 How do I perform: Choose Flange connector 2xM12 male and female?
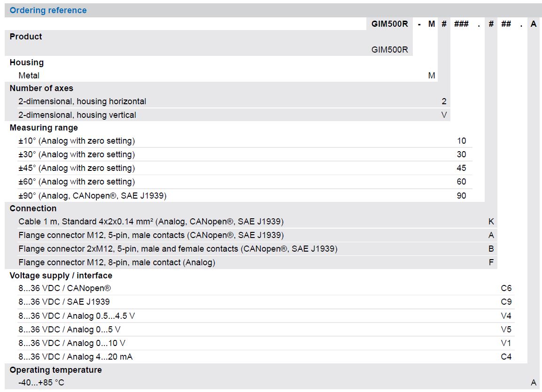(x=178, y=249)
